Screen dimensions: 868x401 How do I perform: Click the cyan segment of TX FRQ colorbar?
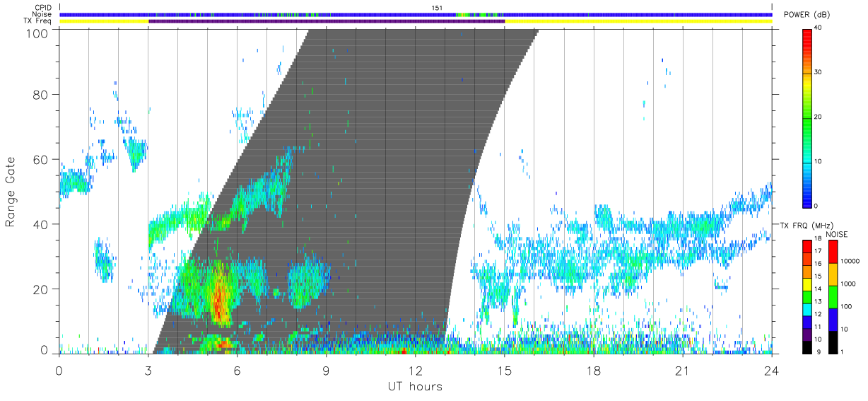(x=807, y=310)
